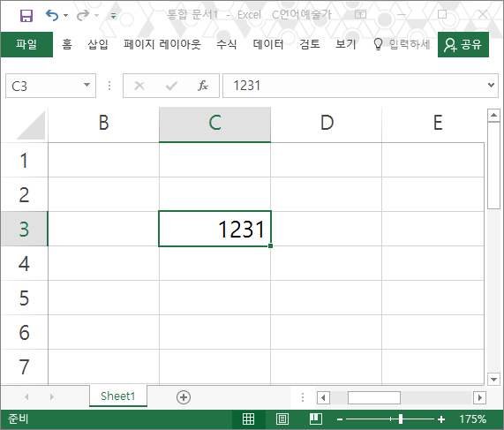This screenshot has height=430, width=504.
Task: Expand the formula bar chevron
Action: [x=491, y=86]
